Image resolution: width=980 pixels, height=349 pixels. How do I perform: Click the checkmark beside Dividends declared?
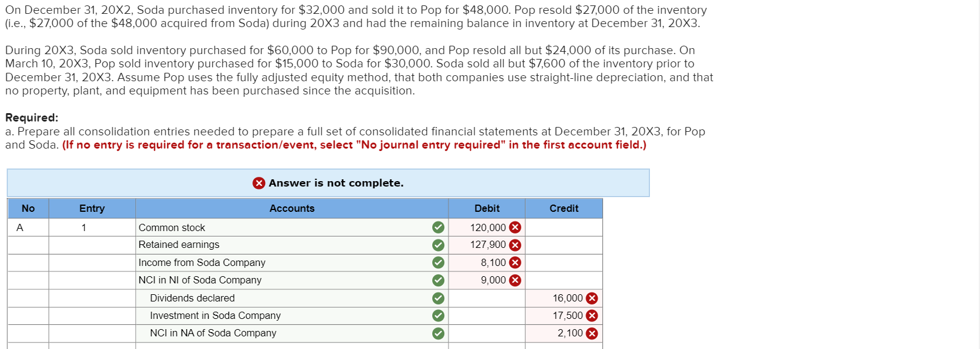[438, 297]
